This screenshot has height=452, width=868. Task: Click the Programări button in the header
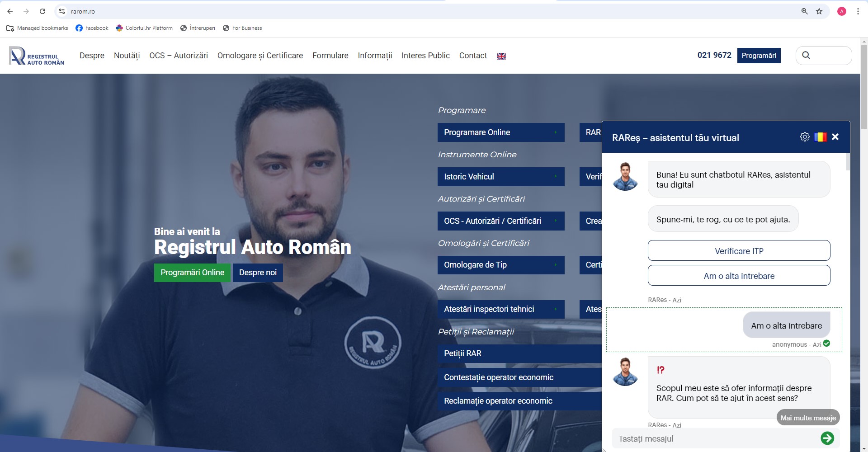759,56
